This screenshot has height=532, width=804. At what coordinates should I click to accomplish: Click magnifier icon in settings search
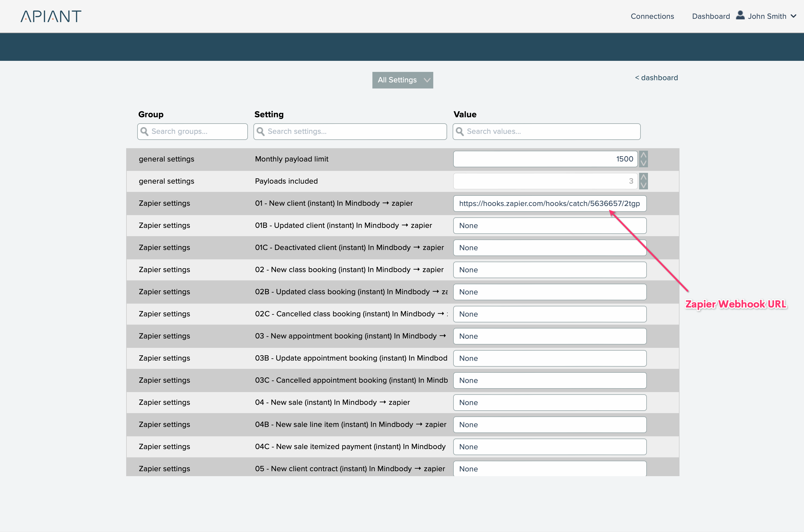coord(260,132)
